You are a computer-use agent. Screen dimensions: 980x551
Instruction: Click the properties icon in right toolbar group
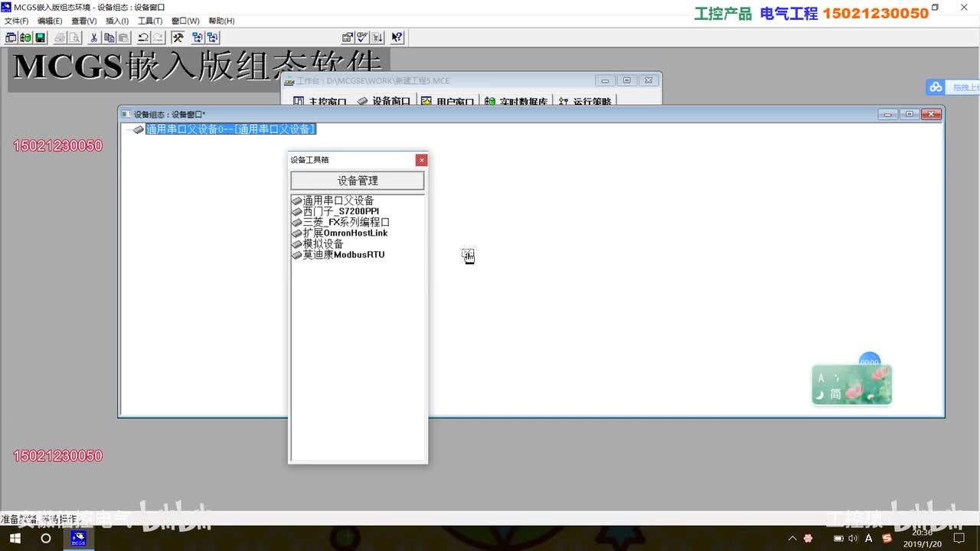(x=348, y=37)
